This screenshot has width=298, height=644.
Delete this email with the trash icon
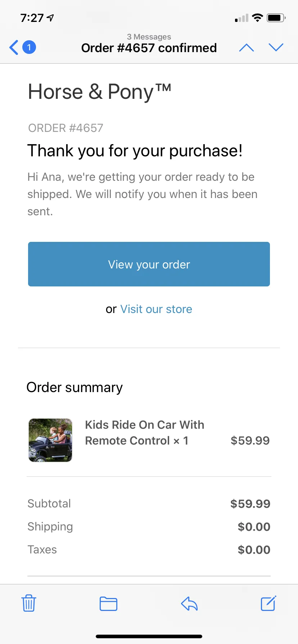pyautogui.click(x=29, y=603)
